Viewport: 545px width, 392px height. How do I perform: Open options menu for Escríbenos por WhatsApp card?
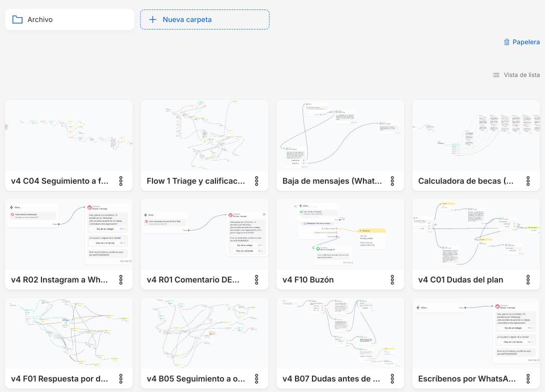click(x=528, y=379)
